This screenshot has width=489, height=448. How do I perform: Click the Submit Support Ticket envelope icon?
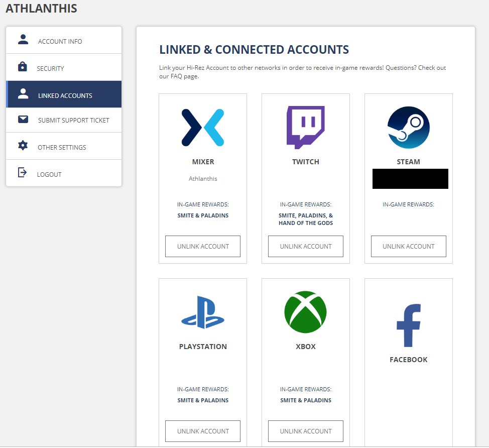tap(23, 119)
